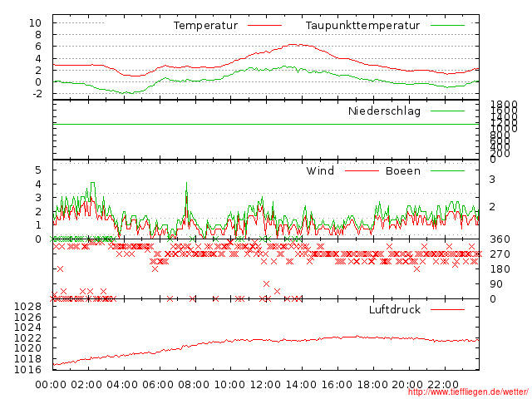Viewport: 532px width, 399px height.
Task: Click the Niederschlag legend label
Action: point(384,111)
